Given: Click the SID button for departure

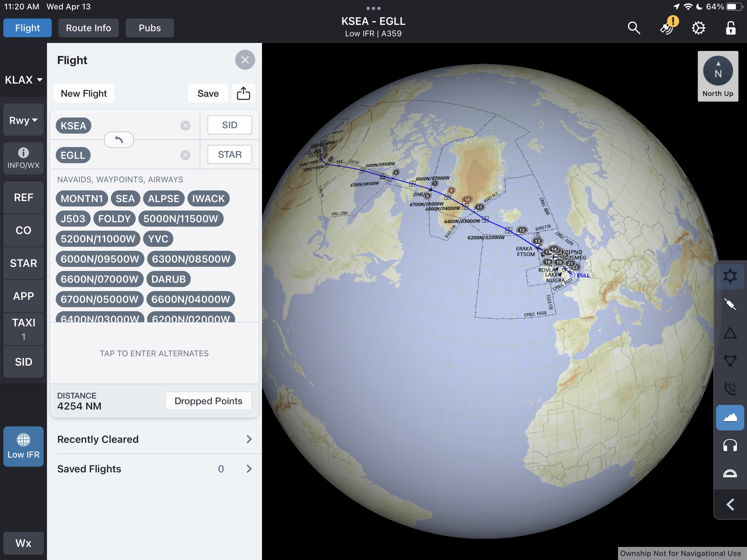Looking at the screenshot, I should point(229,124).
